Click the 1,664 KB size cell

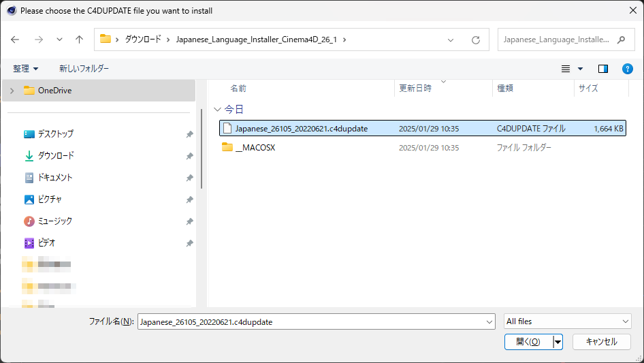coord(609,128)
